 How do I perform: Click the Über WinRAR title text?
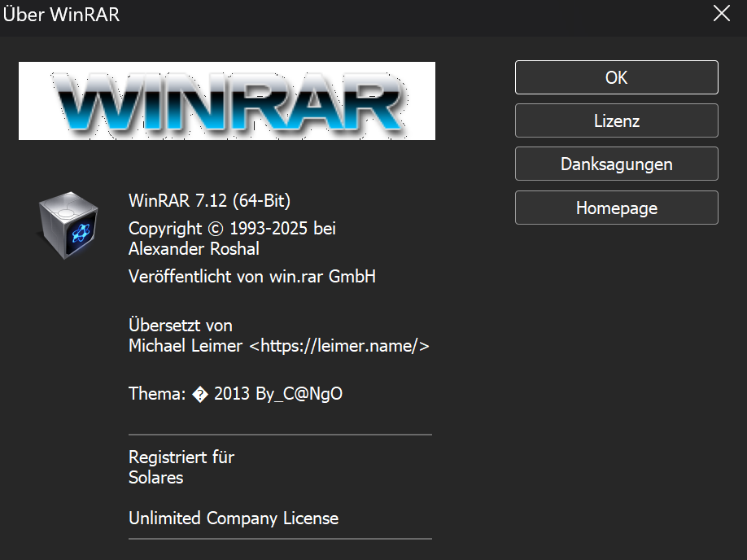[x=61, y=15]
